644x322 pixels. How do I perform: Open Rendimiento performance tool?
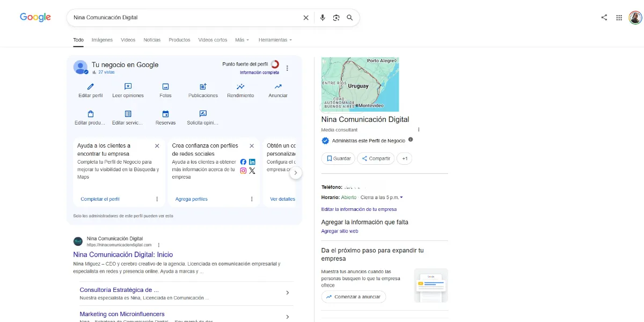click(240, 90)
